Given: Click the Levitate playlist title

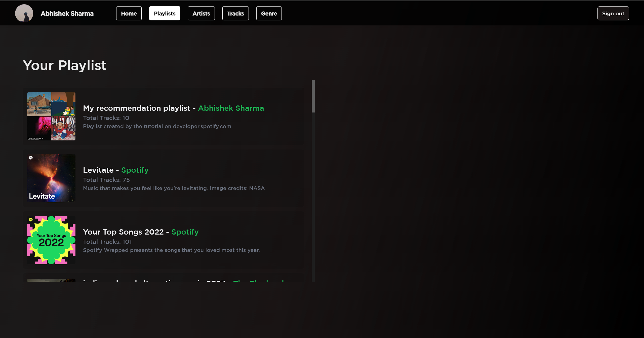Looking at the screenshot, I should 98,170.
